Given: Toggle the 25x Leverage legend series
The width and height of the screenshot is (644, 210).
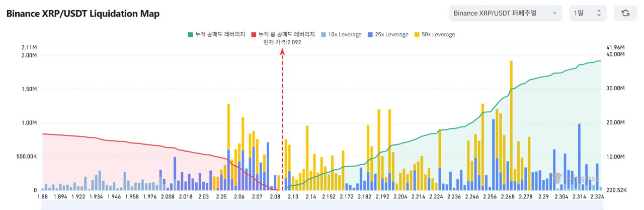Looking at the screenshot, I should tap(387, 35).
